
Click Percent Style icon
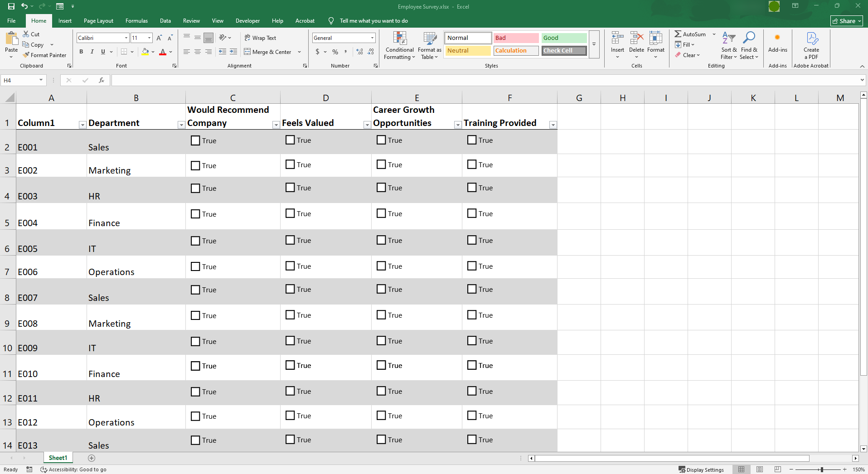click(335, 52)
